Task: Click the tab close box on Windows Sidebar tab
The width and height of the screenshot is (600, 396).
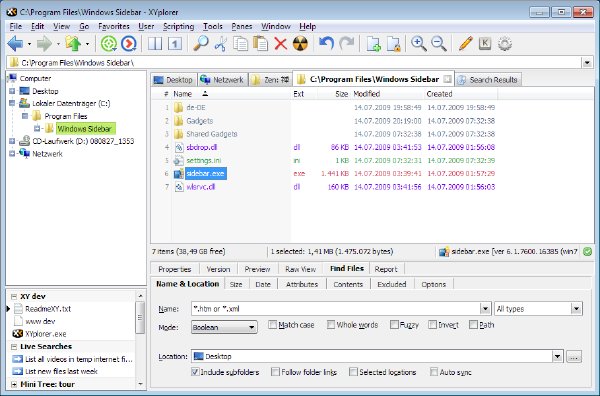Action: click(x=447, y=79)
